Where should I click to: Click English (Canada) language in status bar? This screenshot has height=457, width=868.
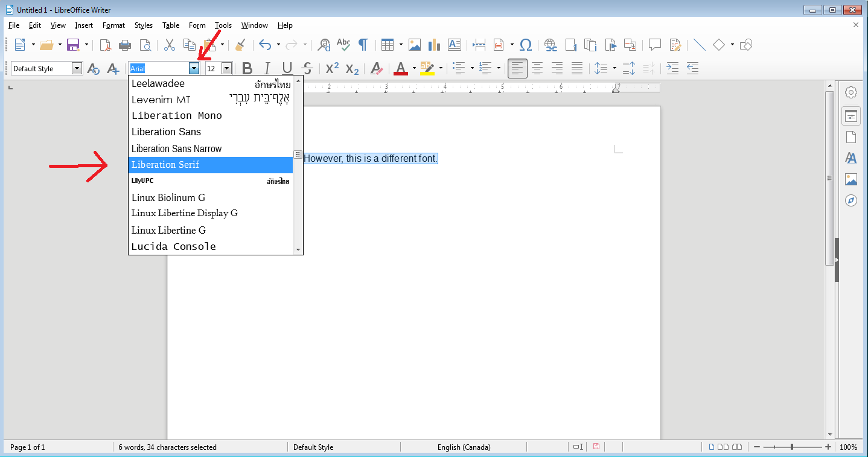(x=464, y=447)
